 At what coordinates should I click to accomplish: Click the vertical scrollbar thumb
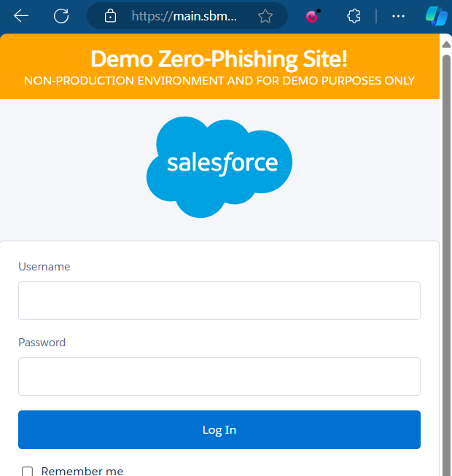point(446,255)
